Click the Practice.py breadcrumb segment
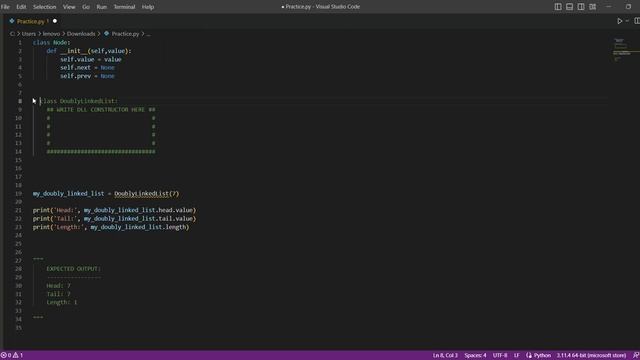Image resolution: width=640 pixels, height=360 pixels. point(125,34)
